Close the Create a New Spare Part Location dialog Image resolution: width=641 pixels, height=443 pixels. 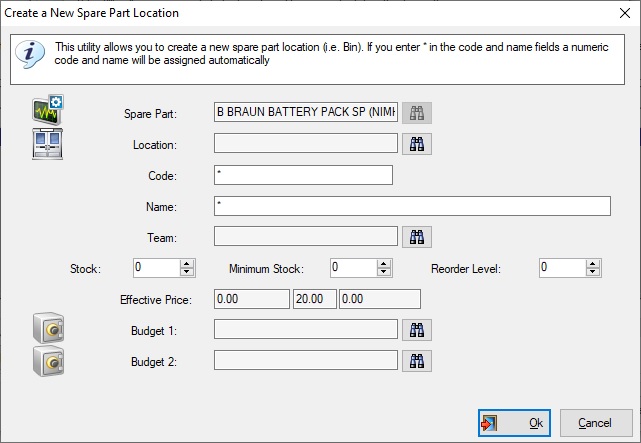pyautogui.click(x=625, y=13)
